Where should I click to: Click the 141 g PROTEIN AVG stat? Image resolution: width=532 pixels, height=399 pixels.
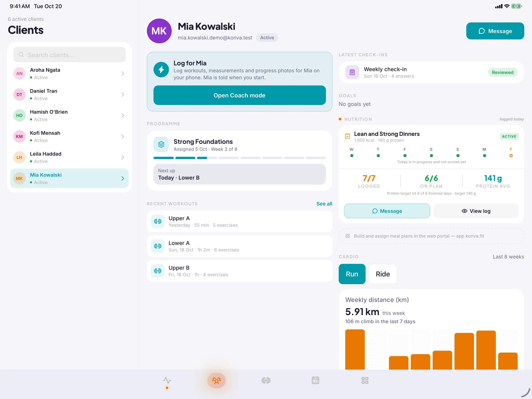(x=493, y=181)
